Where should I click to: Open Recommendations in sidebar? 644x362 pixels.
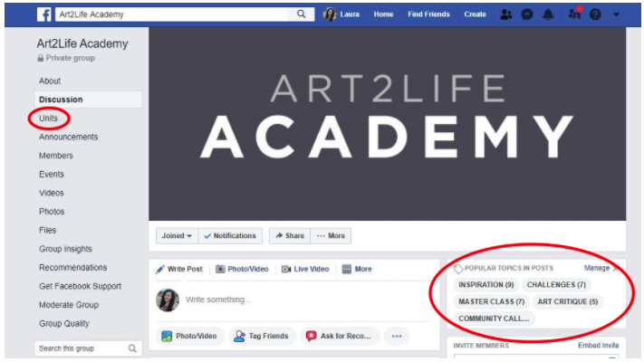(x=73, y=268)
